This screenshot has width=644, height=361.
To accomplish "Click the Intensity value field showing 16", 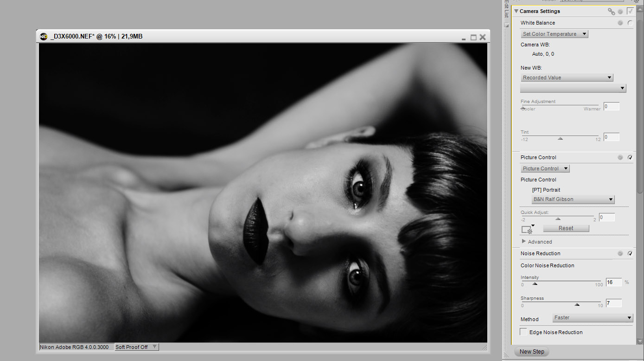I will click(614, 282).
